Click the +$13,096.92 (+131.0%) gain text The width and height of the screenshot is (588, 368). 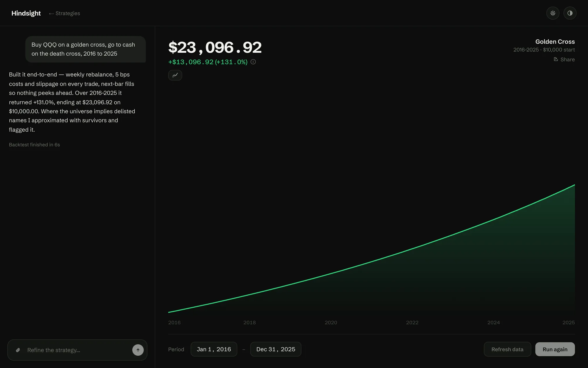[x=208, y=62]
